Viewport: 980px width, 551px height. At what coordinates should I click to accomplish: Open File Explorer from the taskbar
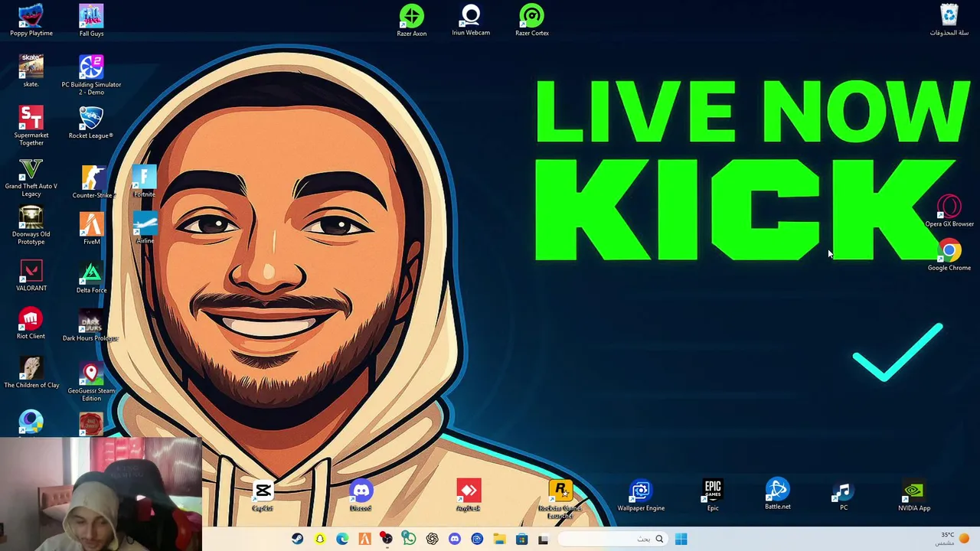click(499, 540)
